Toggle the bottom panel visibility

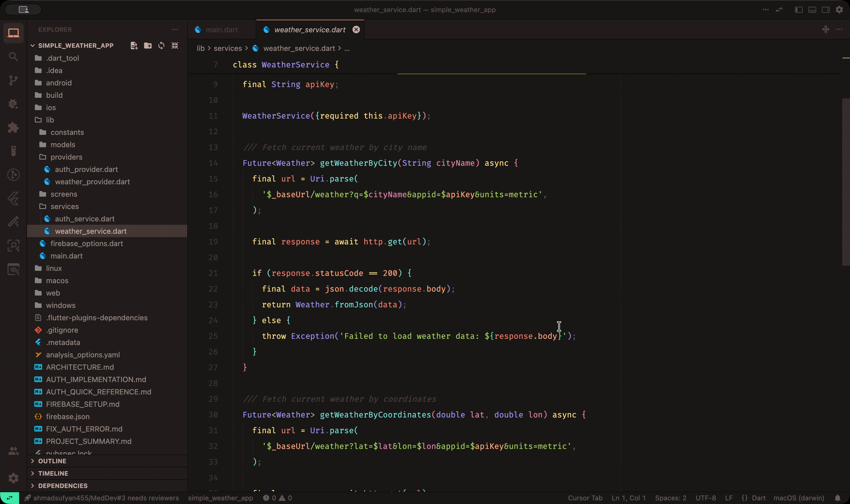[x=812, y=10]
